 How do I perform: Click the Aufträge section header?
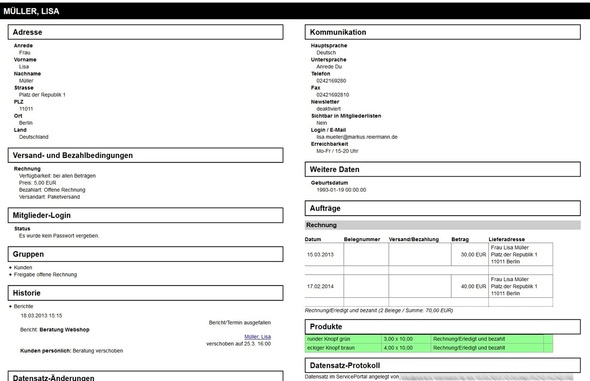pos(442,208)
